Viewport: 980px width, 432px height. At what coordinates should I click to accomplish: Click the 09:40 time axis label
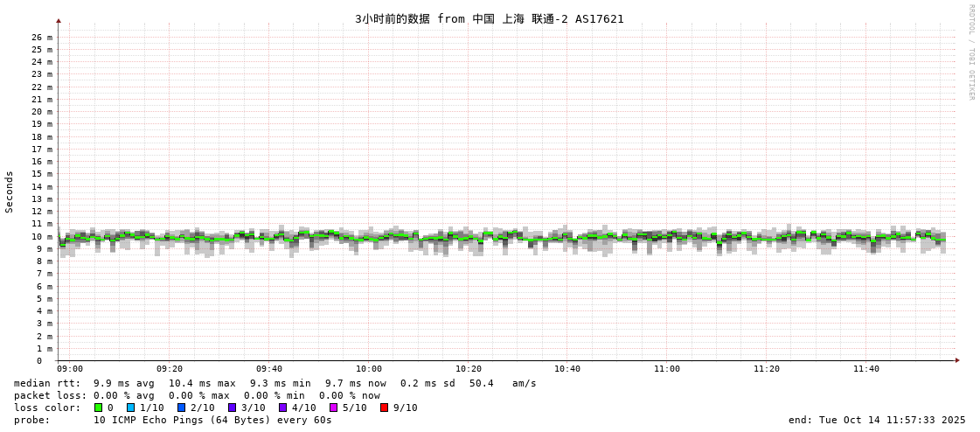coord(269,369)
